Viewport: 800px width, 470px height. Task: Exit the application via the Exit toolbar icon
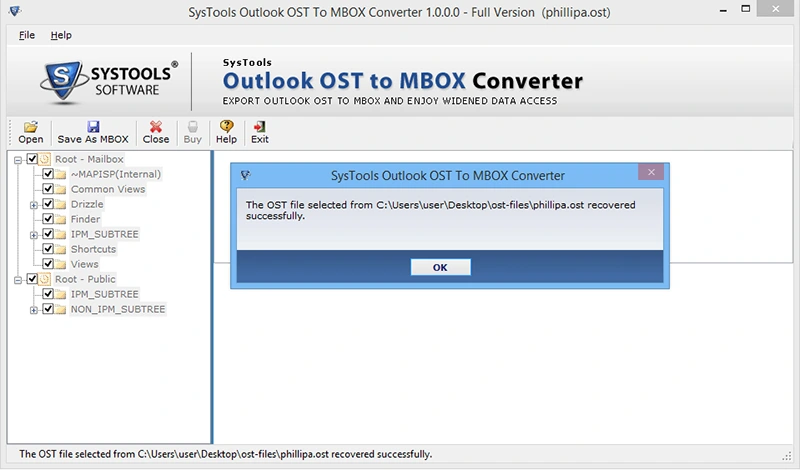[259, 127]
